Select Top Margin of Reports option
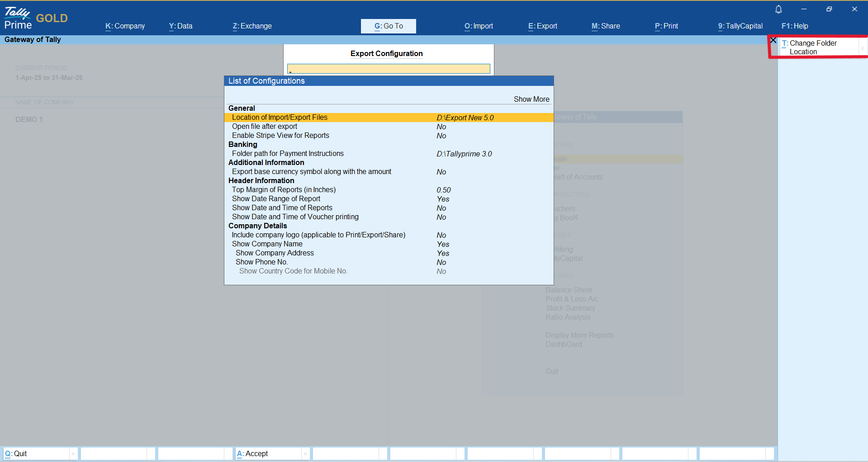The height and width of the screenshot is (462, 868). (x=284, y=190)
